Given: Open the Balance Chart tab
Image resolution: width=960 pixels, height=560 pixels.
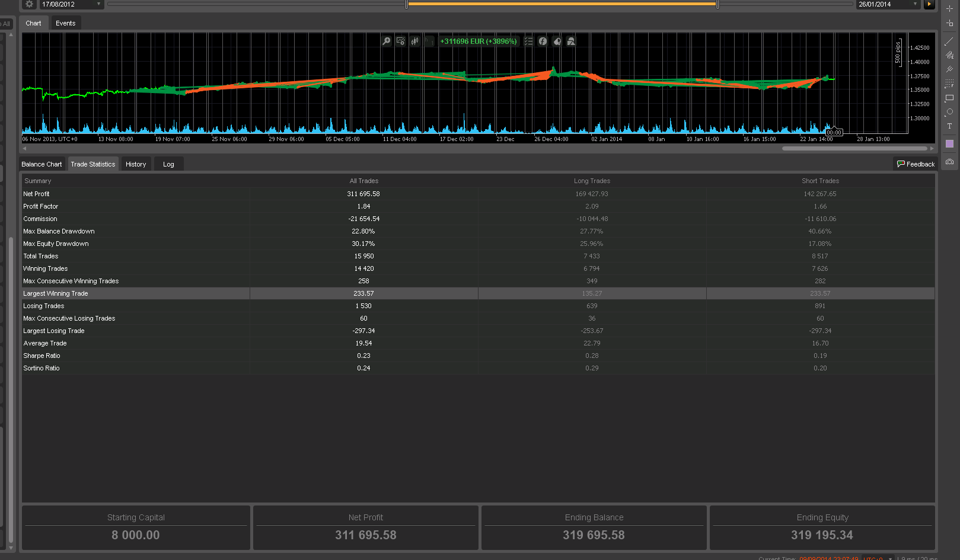Looking at the screenshot, I should point(42,164).
